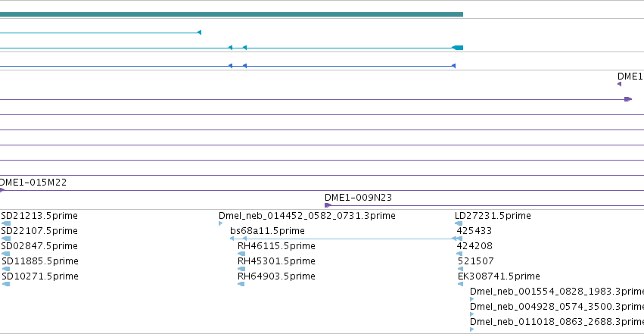Click the 521507 feature label
The image size is (644, 334).
coord(475,261)
